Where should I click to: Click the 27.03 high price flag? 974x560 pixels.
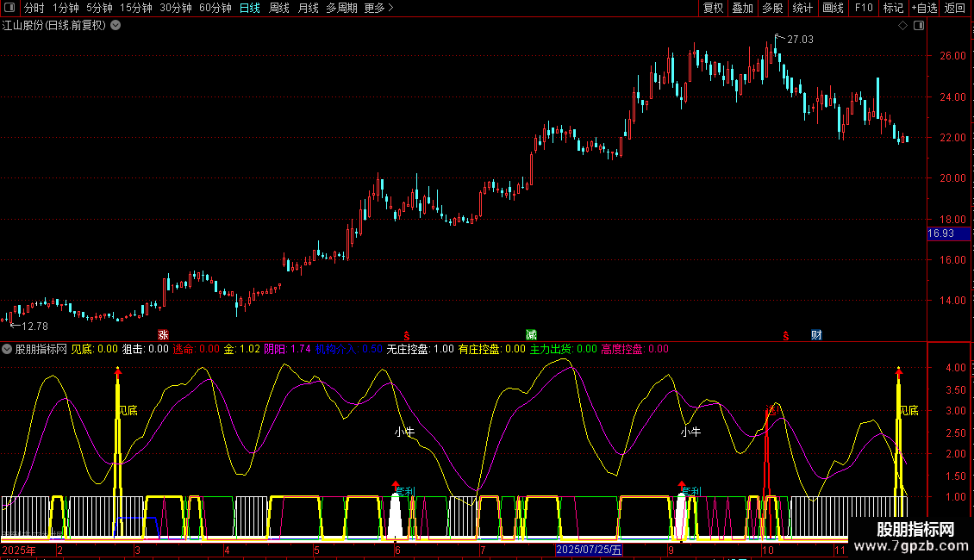coord(799,40)
